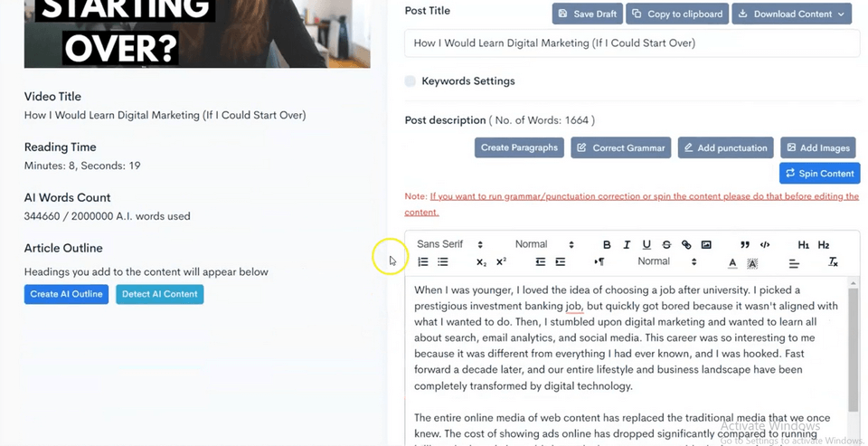This screenshot has width=868, height=446.
Task: Click the video thumbnail image
Action: (197, 33)
